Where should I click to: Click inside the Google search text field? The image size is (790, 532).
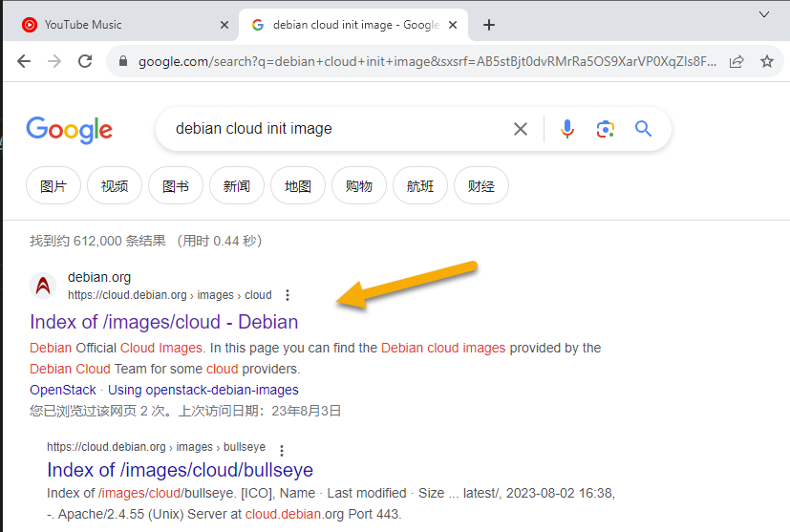334,129
